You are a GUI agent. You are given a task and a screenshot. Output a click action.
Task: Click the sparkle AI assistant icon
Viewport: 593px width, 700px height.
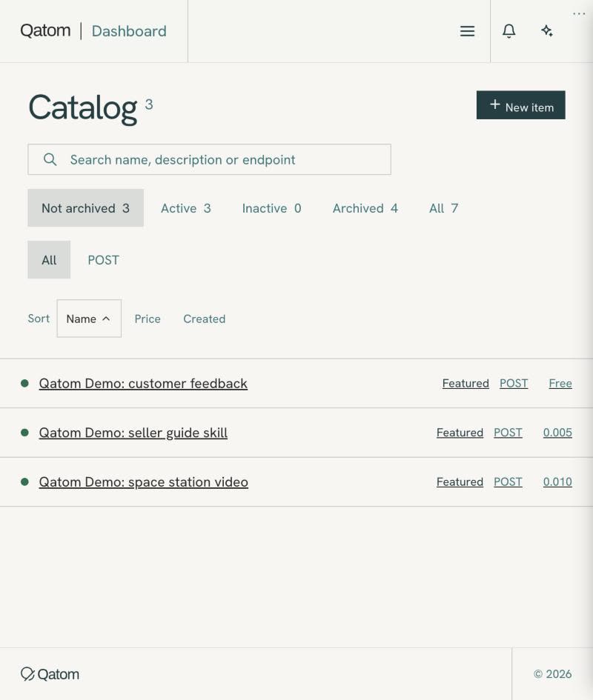[x=546, y=31]
